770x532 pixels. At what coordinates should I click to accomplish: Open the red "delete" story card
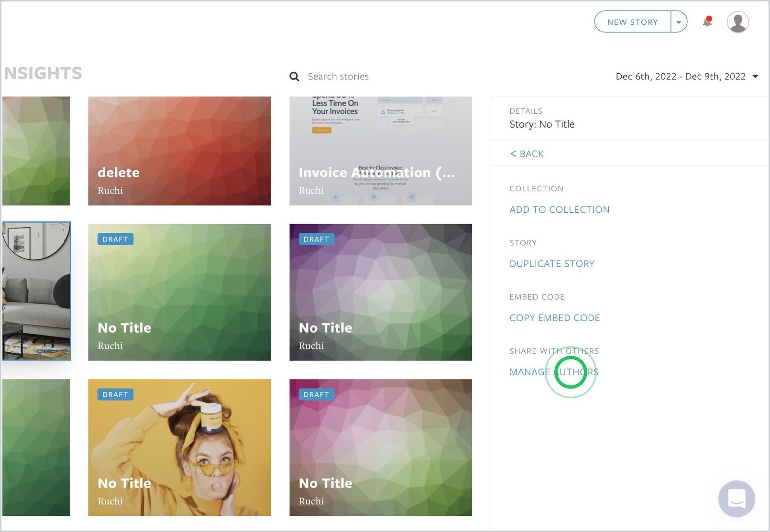(x=179, y=151)
